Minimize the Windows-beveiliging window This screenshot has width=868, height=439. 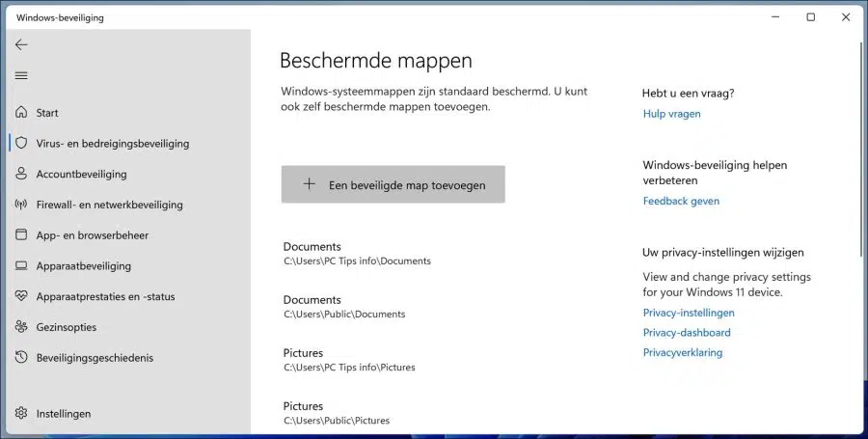pos(775,17)
